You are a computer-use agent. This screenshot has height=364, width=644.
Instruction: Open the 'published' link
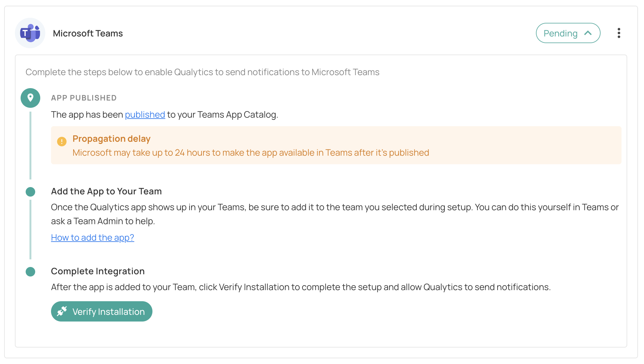point(145,114)
